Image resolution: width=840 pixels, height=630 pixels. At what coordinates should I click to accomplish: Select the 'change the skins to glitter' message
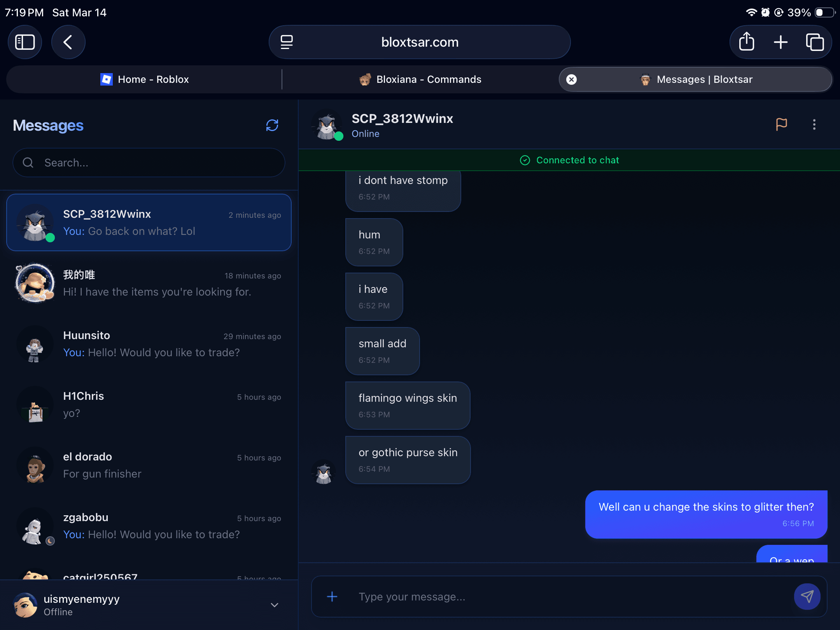(x=706, y=514)
